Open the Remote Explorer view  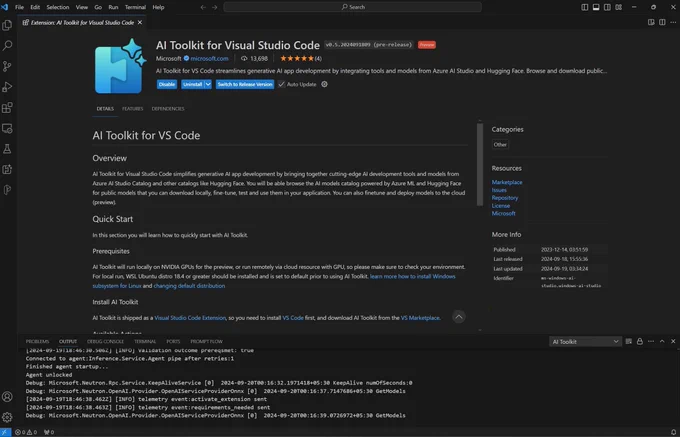7,128
